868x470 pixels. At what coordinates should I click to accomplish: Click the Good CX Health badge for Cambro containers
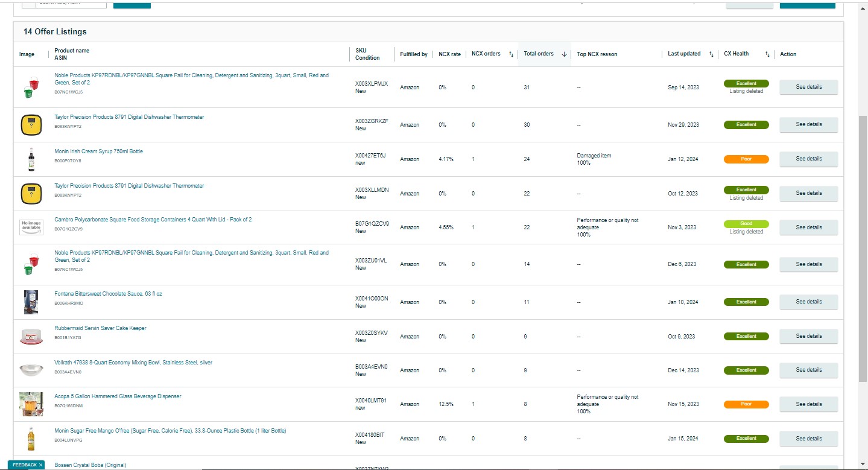click(x=746, y=224)
